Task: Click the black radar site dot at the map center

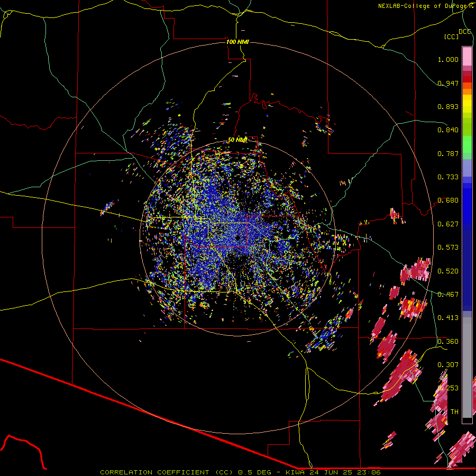Action: (238, 238)
